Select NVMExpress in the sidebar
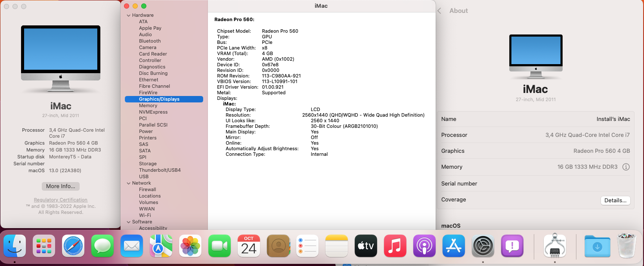 [x=153, y=112]
